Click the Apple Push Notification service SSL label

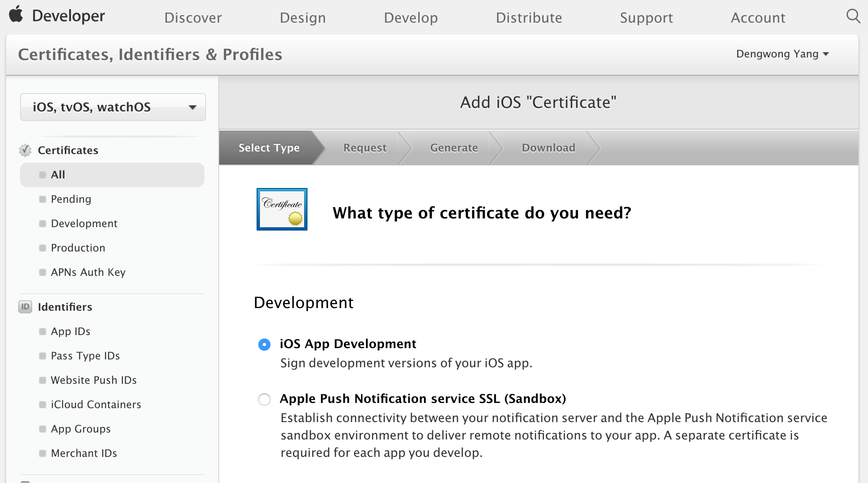pyautogui.click(x=423, y=399)
